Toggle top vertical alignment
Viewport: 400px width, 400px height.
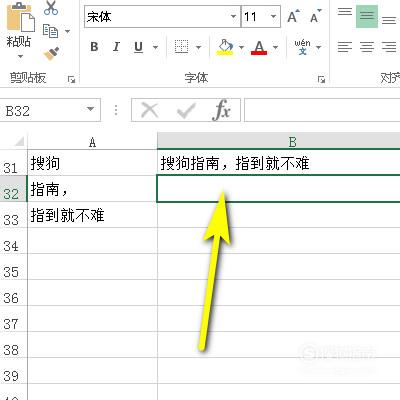coord(345,12)
